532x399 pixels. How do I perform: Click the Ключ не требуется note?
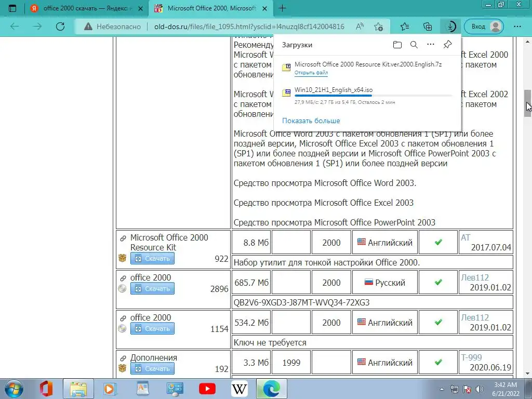point(270,342)
